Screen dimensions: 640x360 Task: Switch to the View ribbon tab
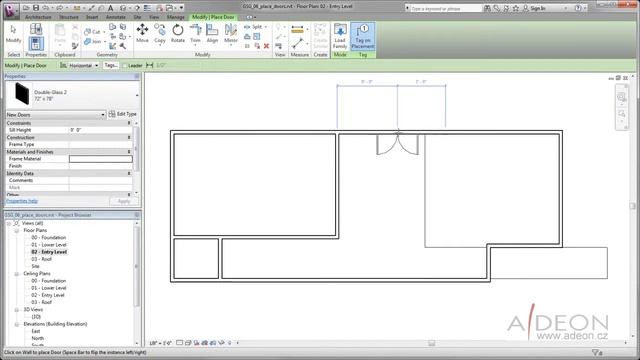click(154, 17)
